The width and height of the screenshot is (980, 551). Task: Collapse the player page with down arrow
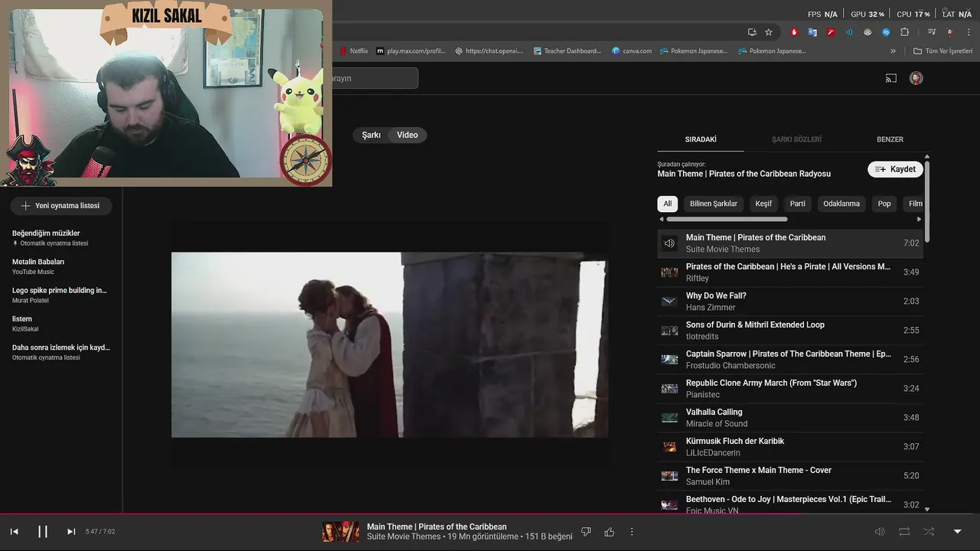[x=957, y=532]
